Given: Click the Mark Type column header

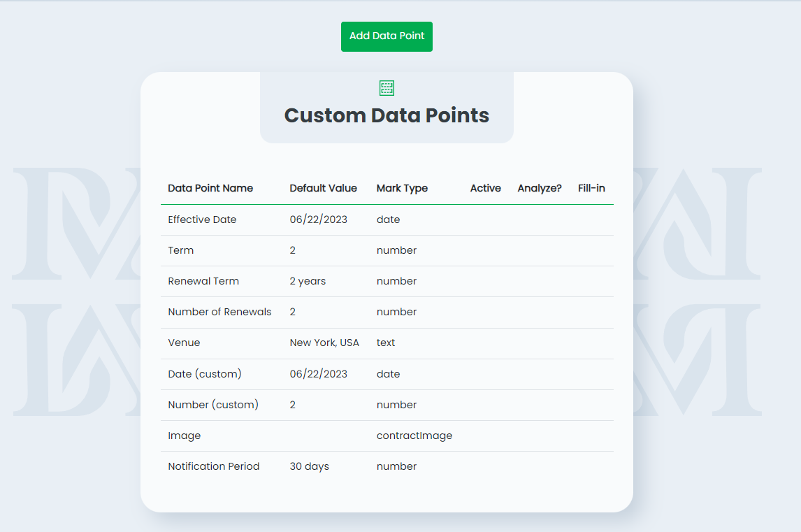Looking at the screenshot, I should (402, 188).
